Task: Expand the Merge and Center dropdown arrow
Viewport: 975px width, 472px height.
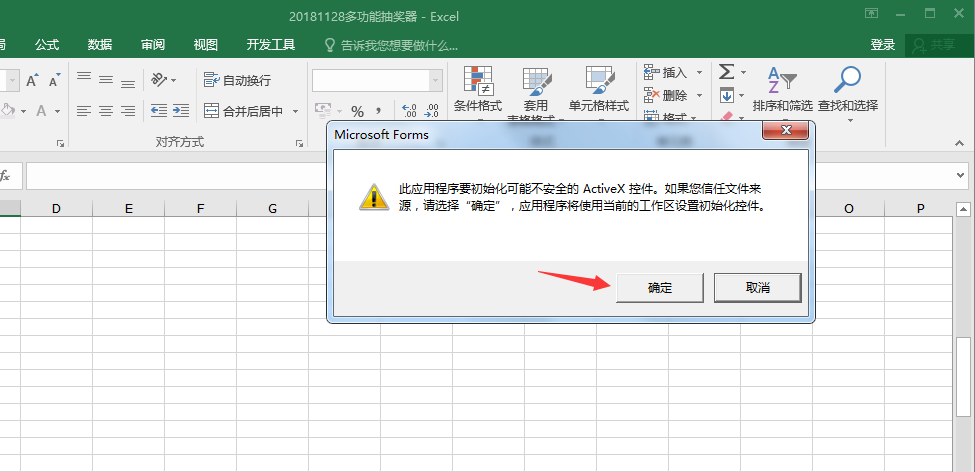Action: 295,111
